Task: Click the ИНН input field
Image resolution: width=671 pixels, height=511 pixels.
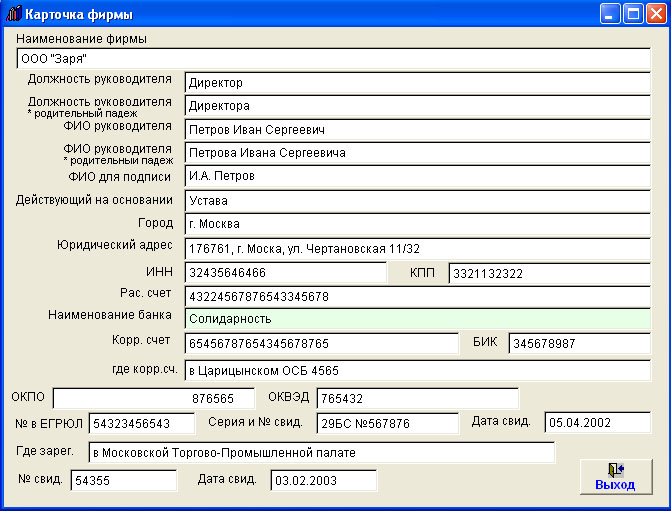Action: (286, 273)
